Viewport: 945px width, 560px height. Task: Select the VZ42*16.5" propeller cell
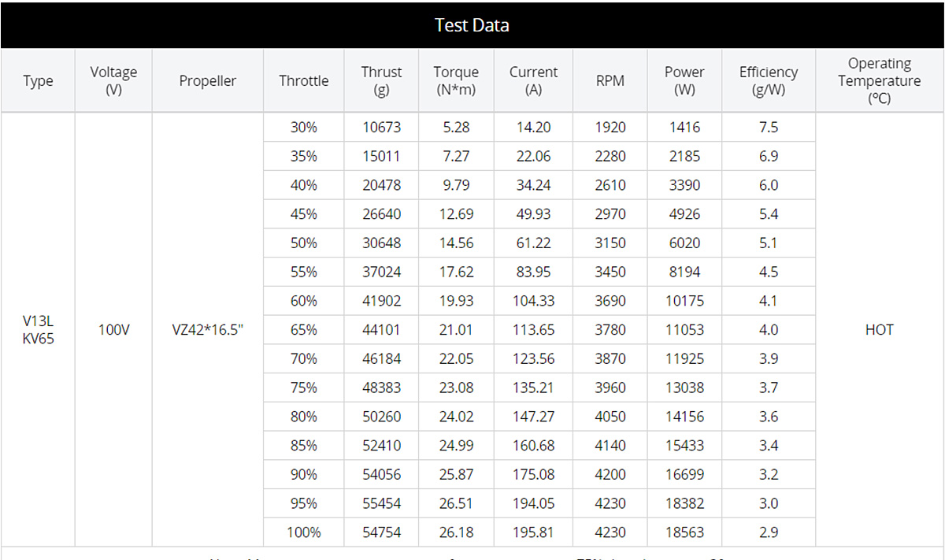[x=208, y=330]
